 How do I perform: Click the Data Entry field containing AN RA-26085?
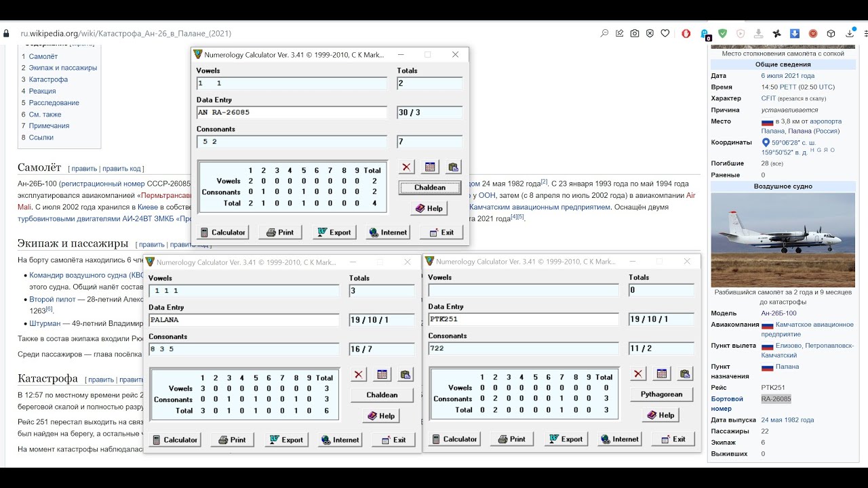point(292,113)
